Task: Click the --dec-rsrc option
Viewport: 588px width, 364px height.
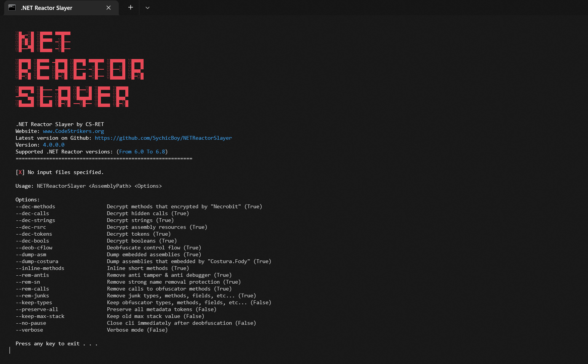Action: (31, 227)
